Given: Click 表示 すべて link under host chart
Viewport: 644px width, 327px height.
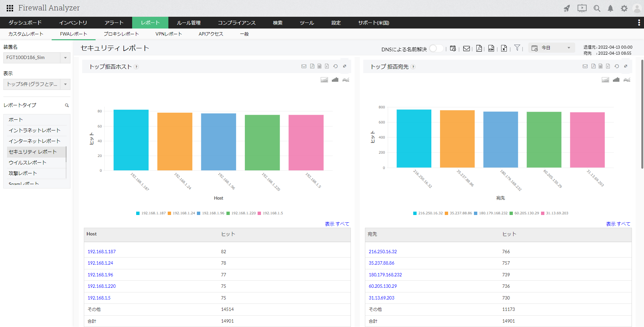Looking at the screenshot, I should point(337,224).
